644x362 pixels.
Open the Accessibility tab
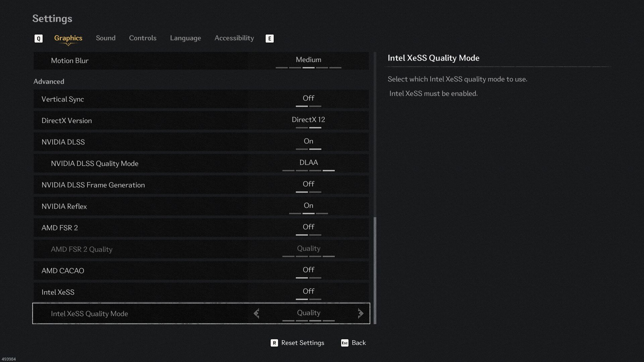pyautogui.click(x=234, y=38)
